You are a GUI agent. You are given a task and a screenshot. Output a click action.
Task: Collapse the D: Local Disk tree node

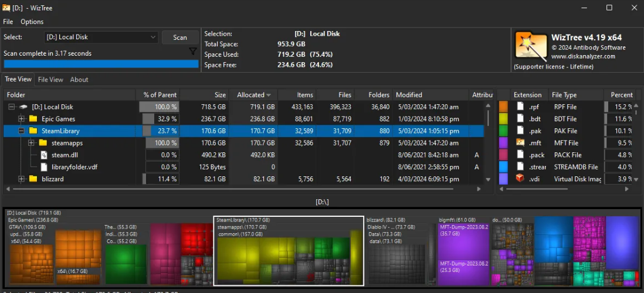[12, 107]
